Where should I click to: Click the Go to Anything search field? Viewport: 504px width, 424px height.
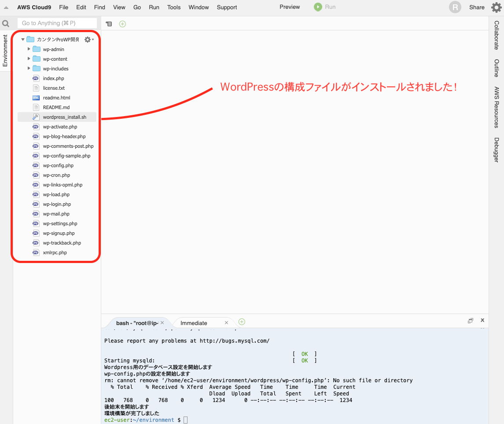point(57,23)
